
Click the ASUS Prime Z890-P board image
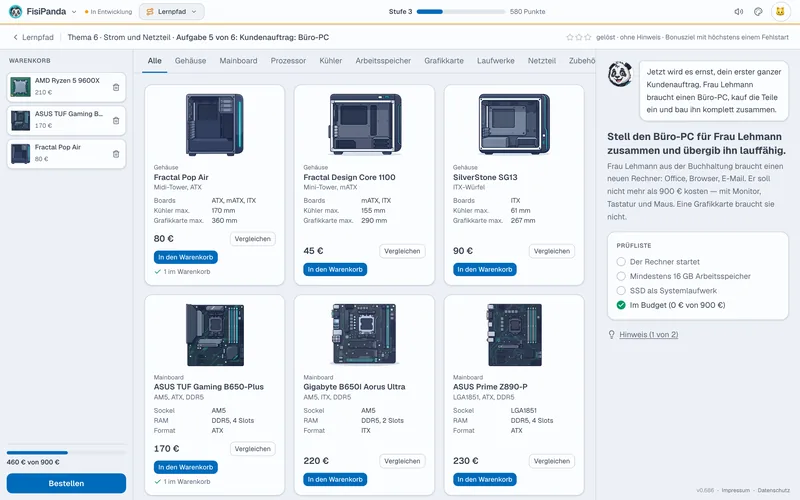pos(514,335)
